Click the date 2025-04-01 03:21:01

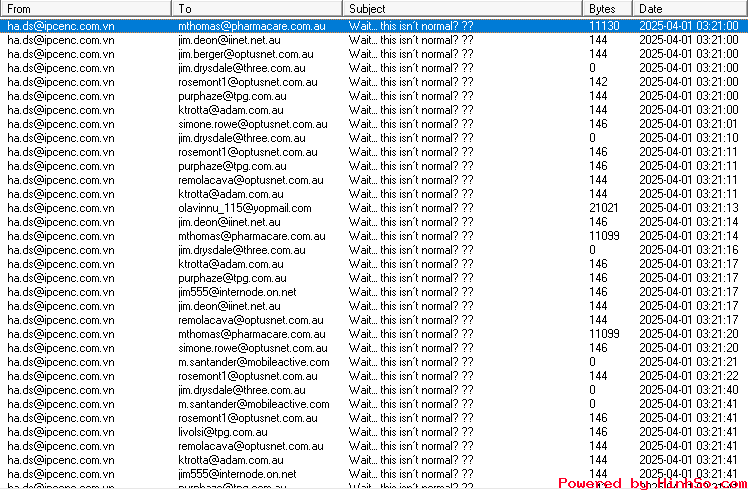pos(688,124)
